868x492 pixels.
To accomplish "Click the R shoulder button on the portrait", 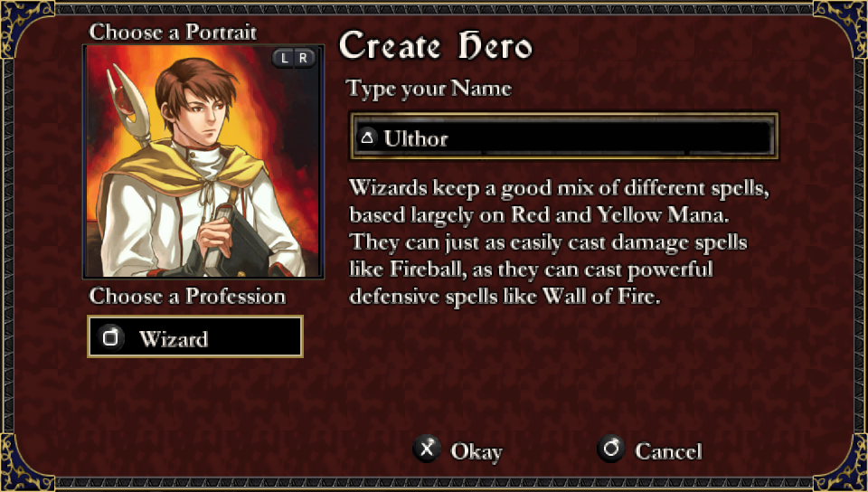I will point(304,58).
